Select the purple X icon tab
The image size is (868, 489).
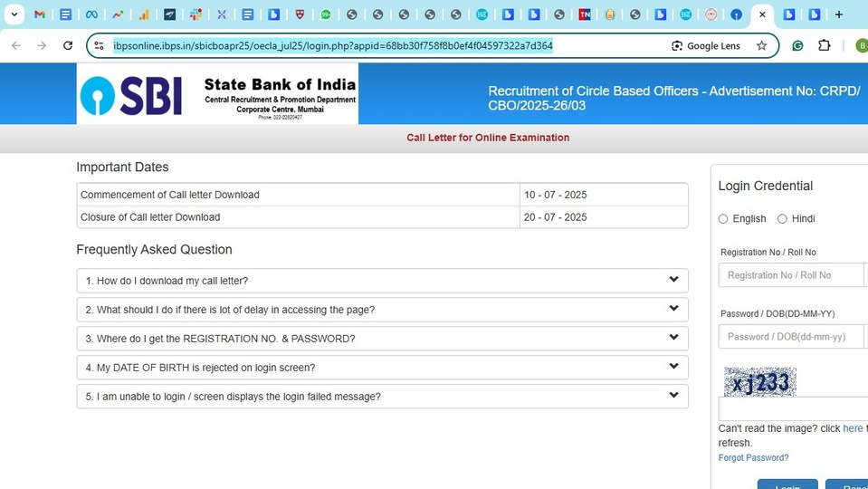[x=222, y=15]
